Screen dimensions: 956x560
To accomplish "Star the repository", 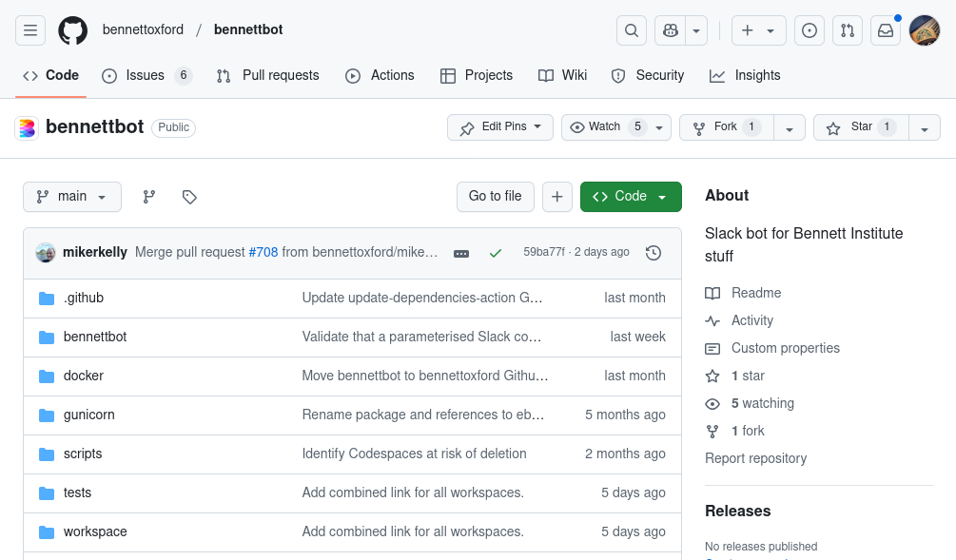I will tap(861, 127).
